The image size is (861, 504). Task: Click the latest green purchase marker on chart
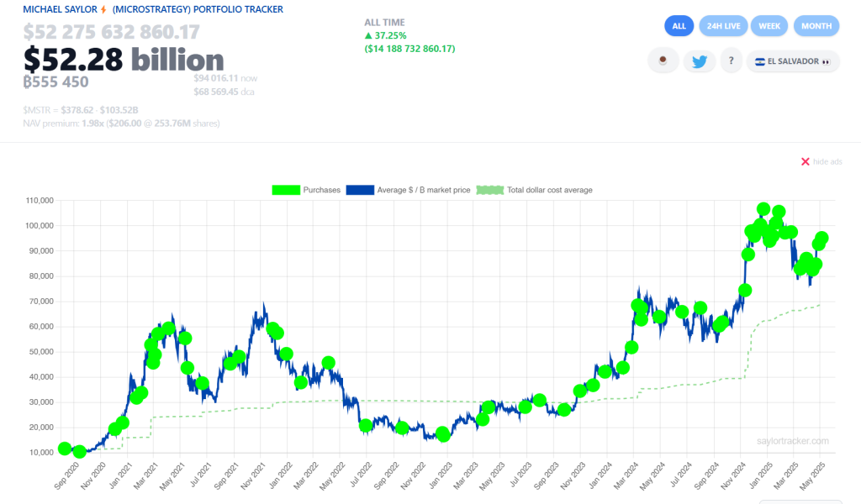(821, 239)
